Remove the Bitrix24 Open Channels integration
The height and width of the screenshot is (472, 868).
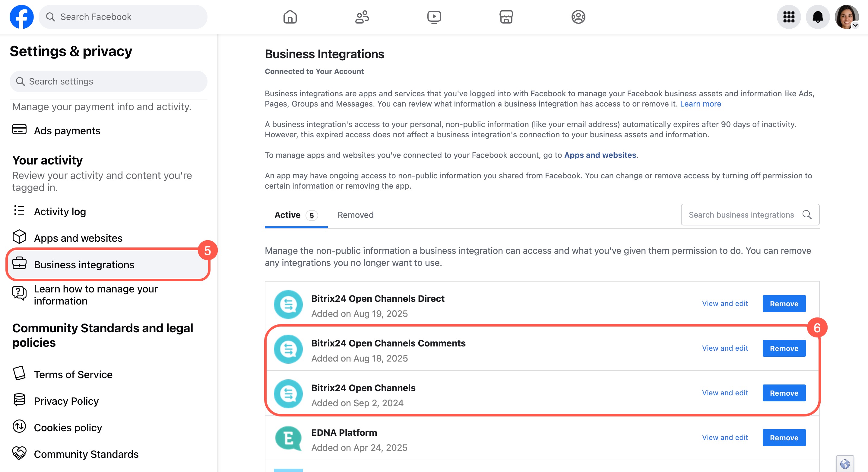[x=784, y=393]
